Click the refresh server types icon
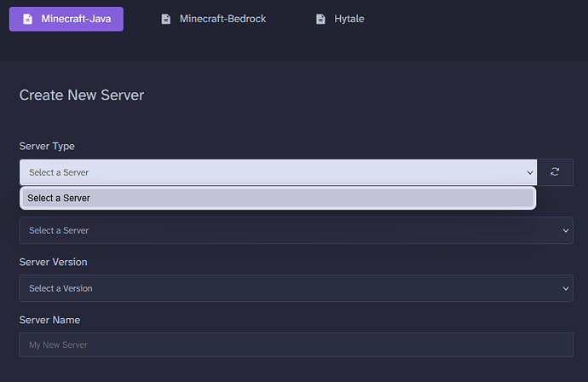The image size is (588, 382). [x=555, y=172]
